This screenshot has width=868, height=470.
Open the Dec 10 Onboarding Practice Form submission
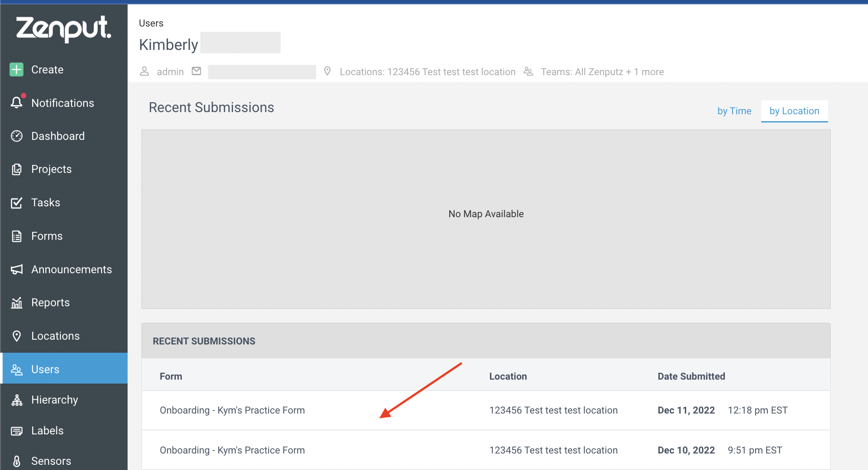pos(486,450)
